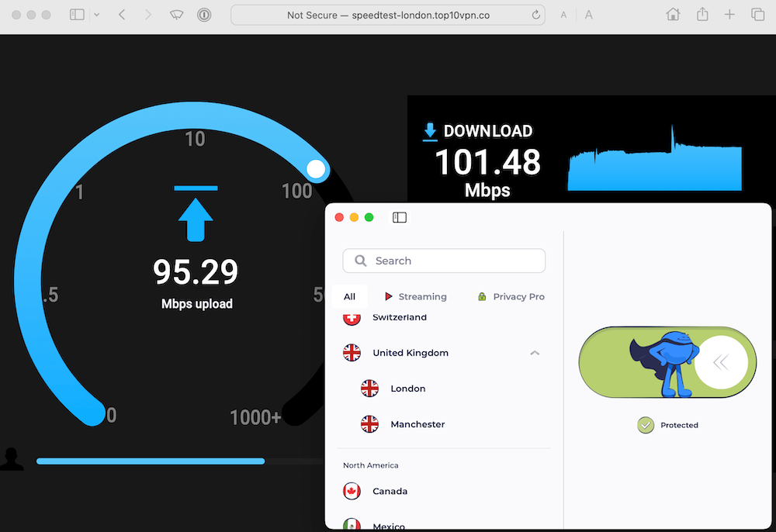Show Safari tab overview
Screen dimensions: 776x532
(757, 14)
